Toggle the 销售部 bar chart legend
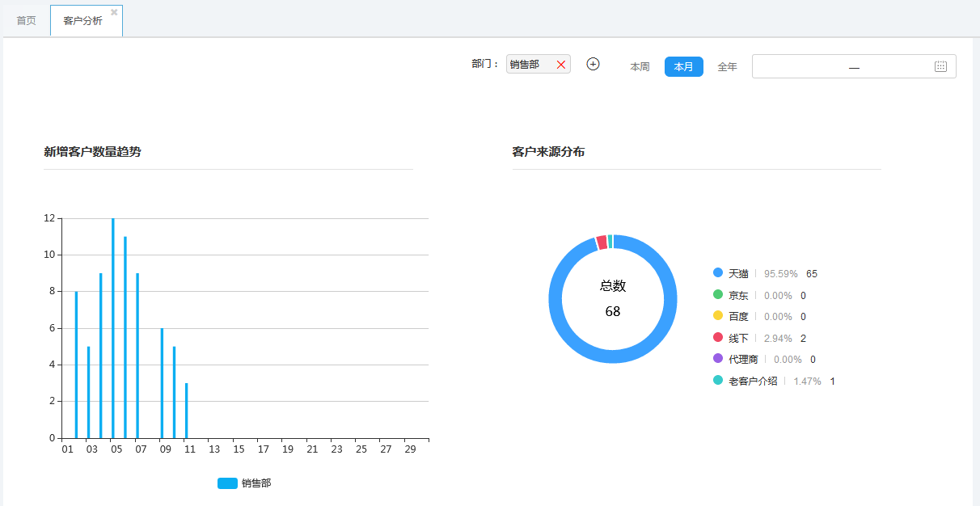Image resolution: width=980 pixels, height=506 pixels. point(244,483)
